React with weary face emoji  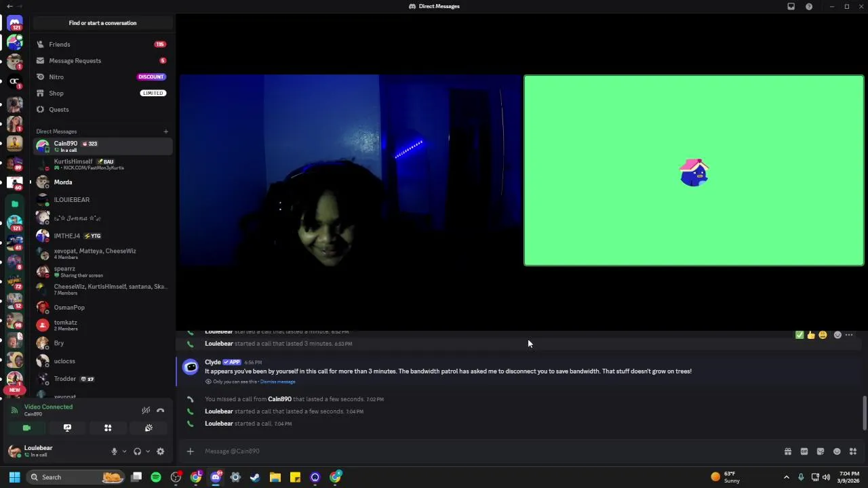[823, 335]
